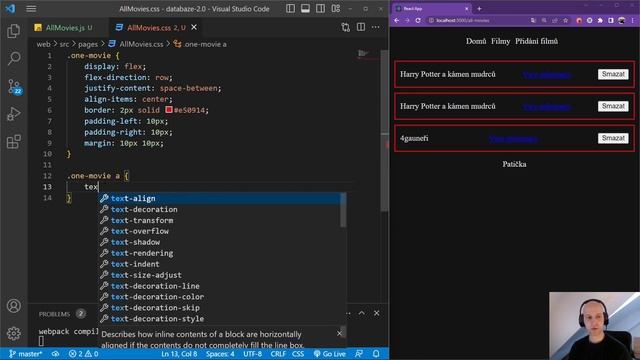Open the VS Code hamburger menu
640x360 pixels.
pos(31,9)
